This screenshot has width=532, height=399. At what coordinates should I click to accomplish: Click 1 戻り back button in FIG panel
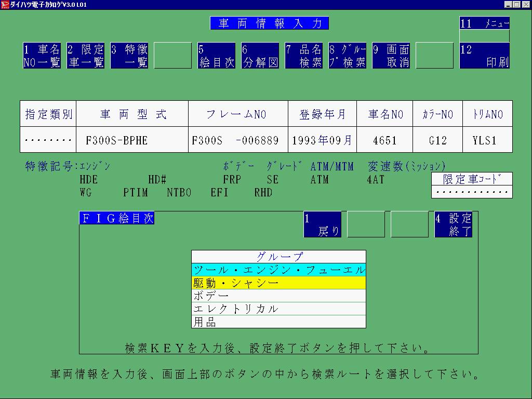click(x=322, y=224)
